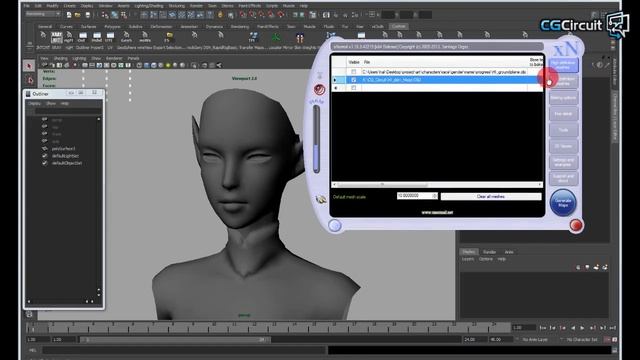
Task: Open the Texturing menu
Action: tap(177, 6)
